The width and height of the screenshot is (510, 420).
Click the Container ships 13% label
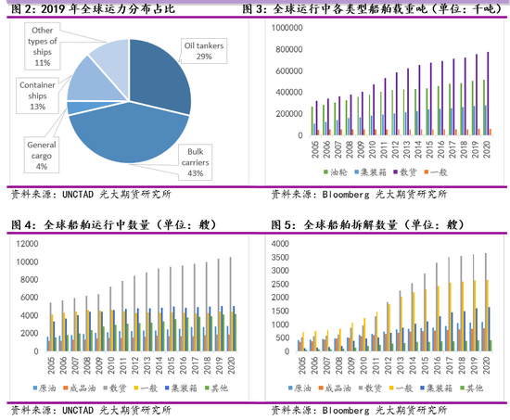point(37,95)
